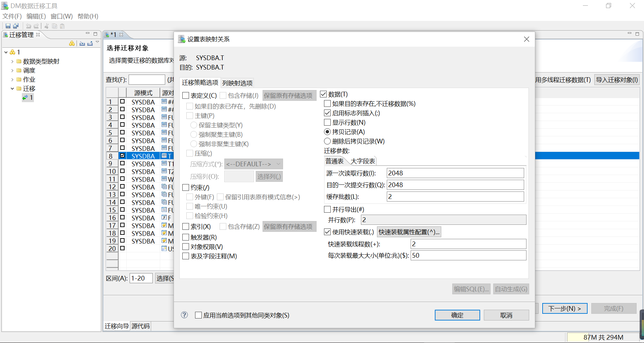The height and width of the screenshot is (343, 644).
Task: Collapse the 迁移 tree node
Action: tap(12, 88)
